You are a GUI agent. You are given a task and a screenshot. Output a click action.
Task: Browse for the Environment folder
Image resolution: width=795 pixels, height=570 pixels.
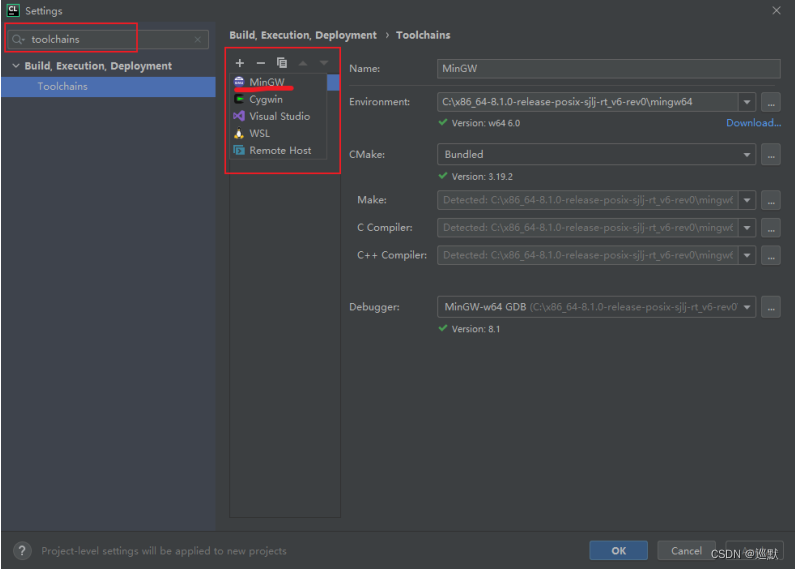(771, 102)
